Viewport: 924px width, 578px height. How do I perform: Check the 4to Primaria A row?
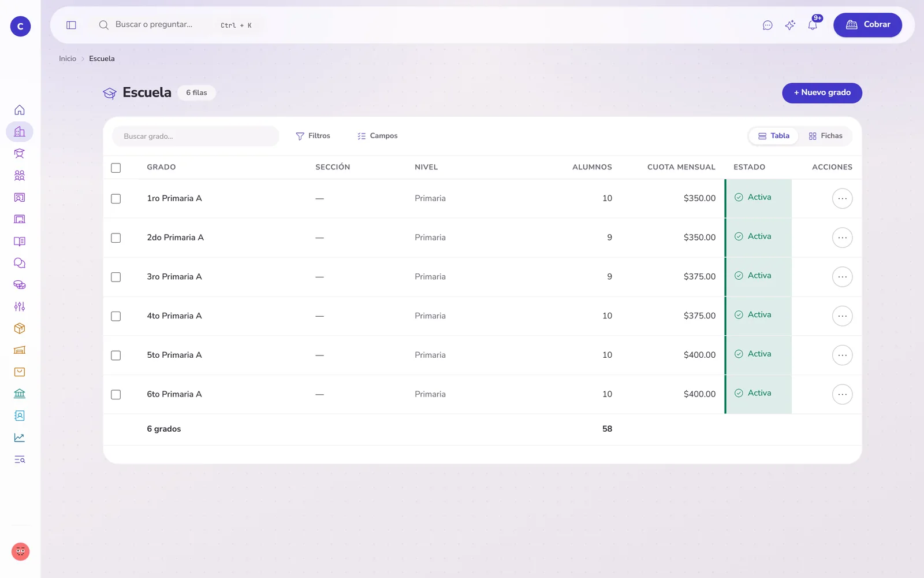(x=116, y=316)
